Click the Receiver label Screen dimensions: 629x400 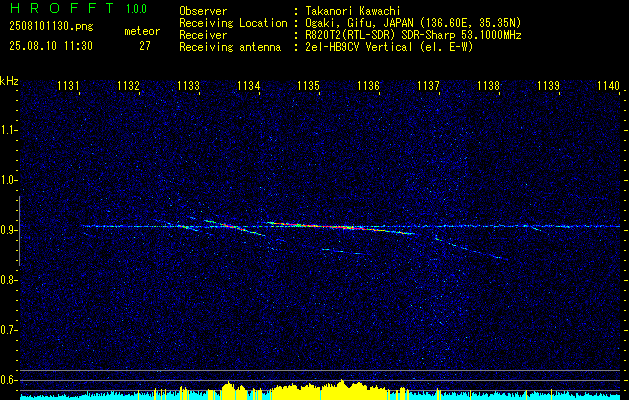click(203, 35)
